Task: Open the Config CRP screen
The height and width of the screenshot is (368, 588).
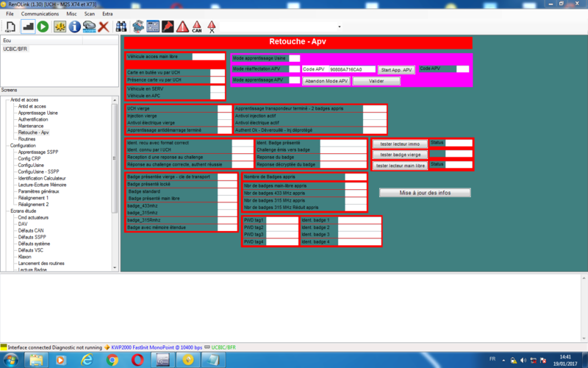Action: click(29, 158)
